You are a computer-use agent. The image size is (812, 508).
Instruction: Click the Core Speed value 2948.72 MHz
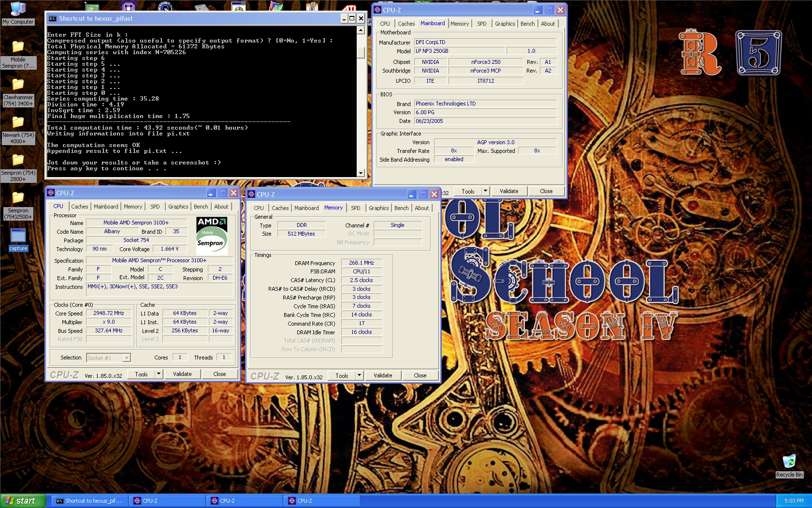(109, 313)
